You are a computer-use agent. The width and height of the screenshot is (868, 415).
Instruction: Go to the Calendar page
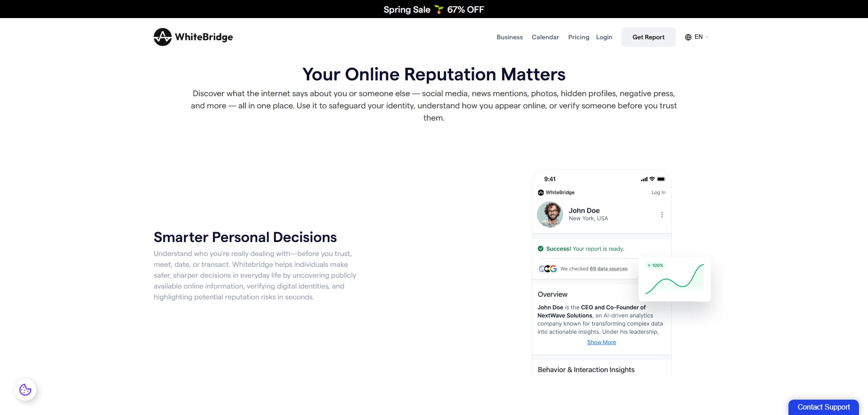point(545,37)
